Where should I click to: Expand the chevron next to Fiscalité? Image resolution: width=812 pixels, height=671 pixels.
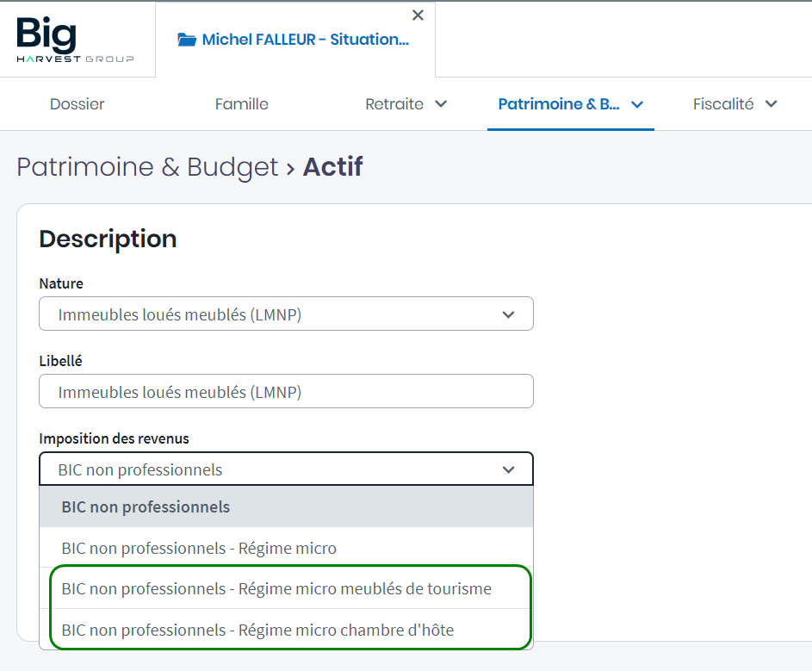pos(772,104)
